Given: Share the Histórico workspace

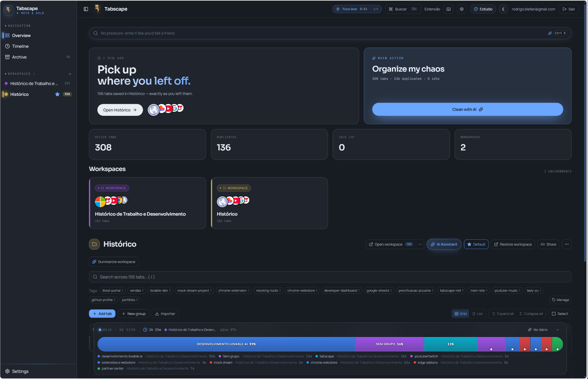Looking at the screenshot, I should pos(548,244).
